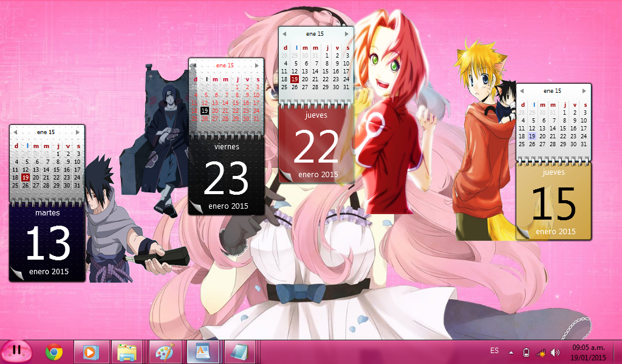Image resolution: width=622 pixels, height=364 pixels.
Task: Open Windows Media Player from the taskbar
Action: tap(91, 352)
